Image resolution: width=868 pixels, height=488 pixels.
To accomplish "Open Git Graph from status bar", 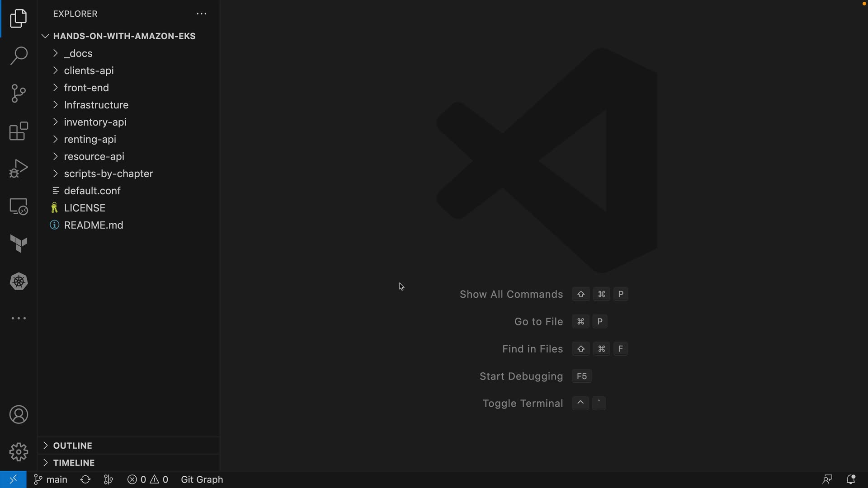I will tap(202, 479).
